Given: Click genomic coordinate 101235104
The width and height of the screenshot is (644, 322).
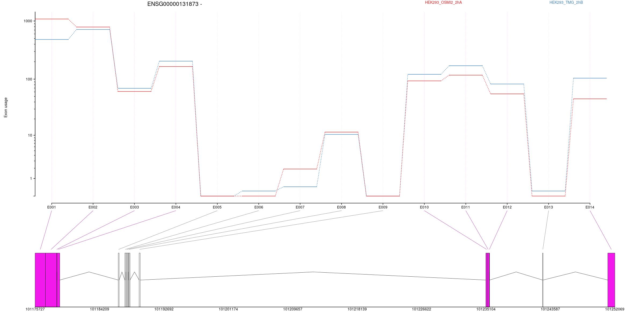Looking at the screenshot, I should tap(486, 309).
